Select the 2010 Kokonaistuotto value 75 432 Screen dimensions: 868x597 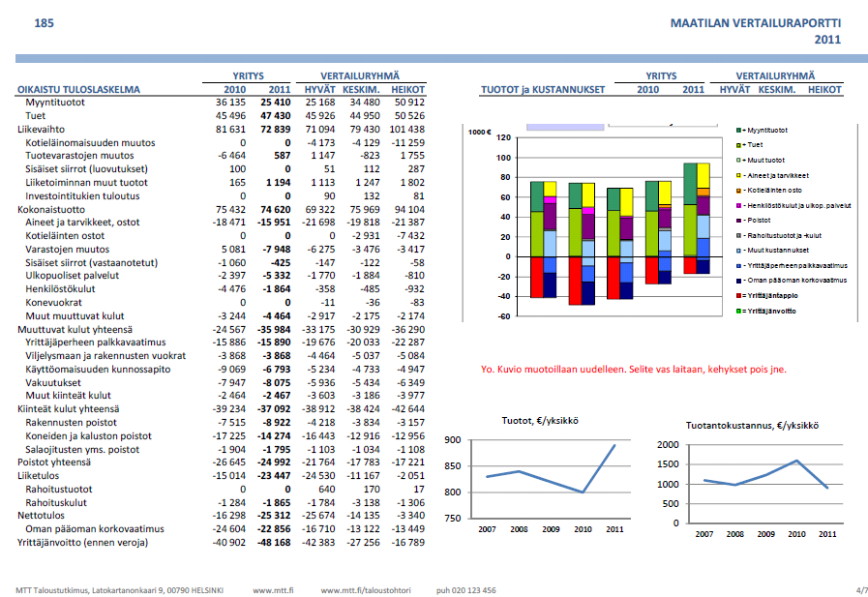[230, 210]
